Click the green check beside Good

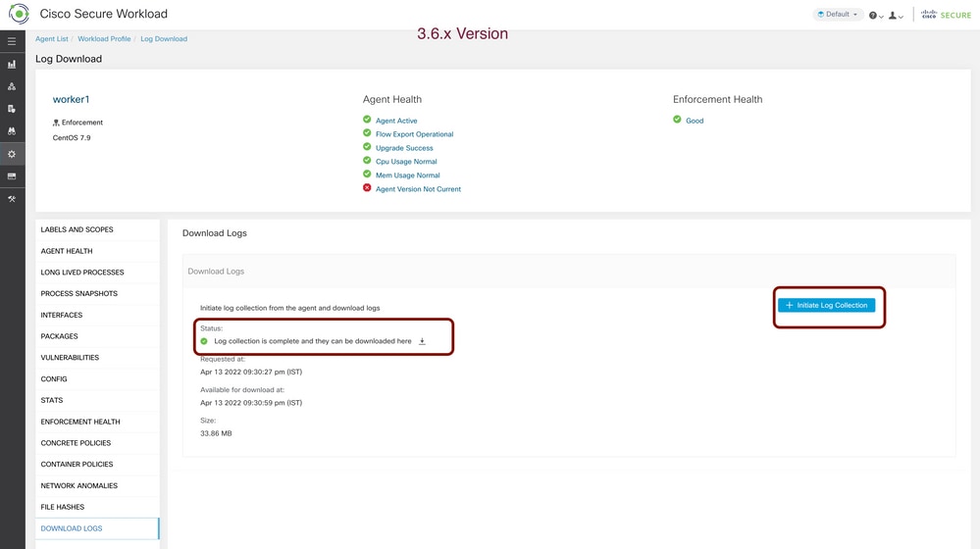pos(677,120)
